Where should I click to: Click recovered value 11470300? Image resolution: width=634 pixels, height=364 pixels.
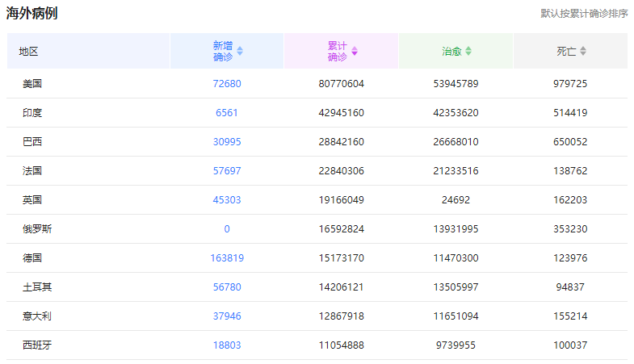tap(456, 258)
